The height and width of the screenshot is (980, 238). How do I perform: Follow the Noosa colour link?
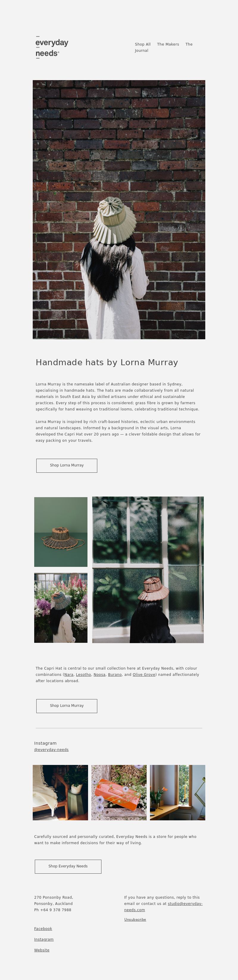(99, 675)
